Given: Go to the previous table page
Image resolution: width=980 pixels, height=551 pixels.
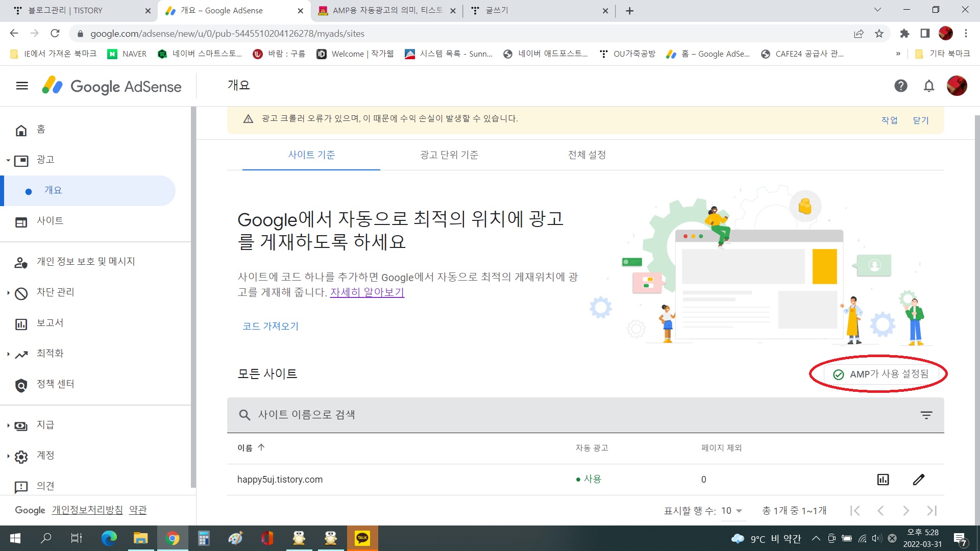Looking at the screenshot, I should [880, 511].
